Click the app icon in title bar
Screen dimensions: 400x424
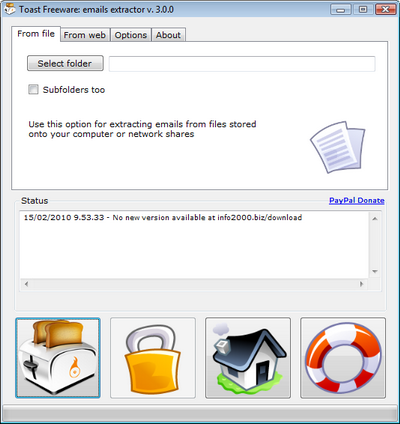point(10,10)
